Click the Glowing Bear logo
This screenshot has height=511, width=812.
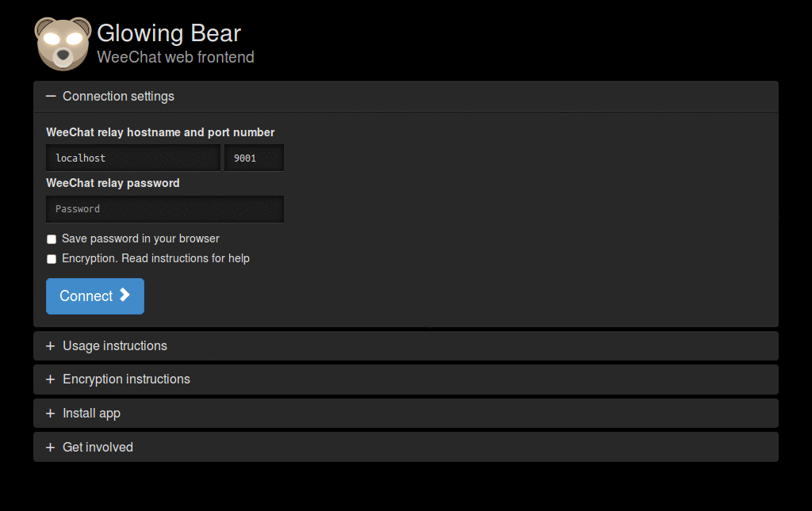click(62, 43)
